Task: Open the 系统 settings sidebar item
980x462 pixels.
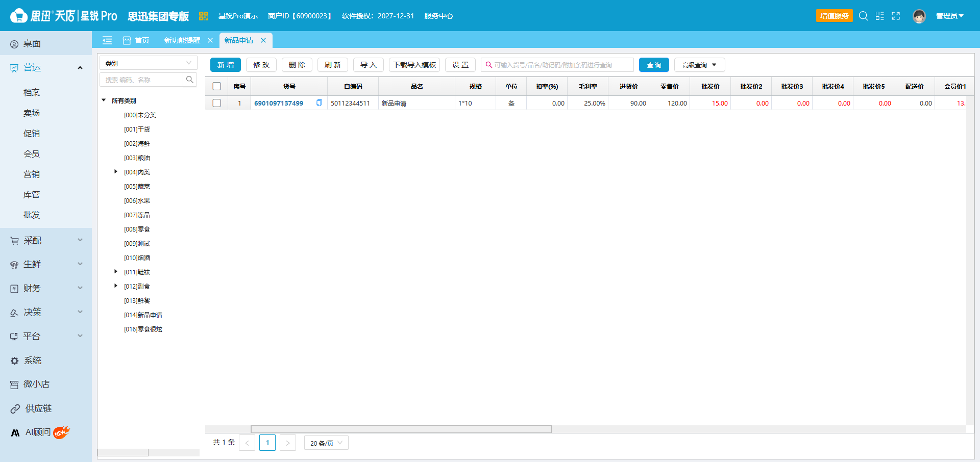Action: click(46, 361)
